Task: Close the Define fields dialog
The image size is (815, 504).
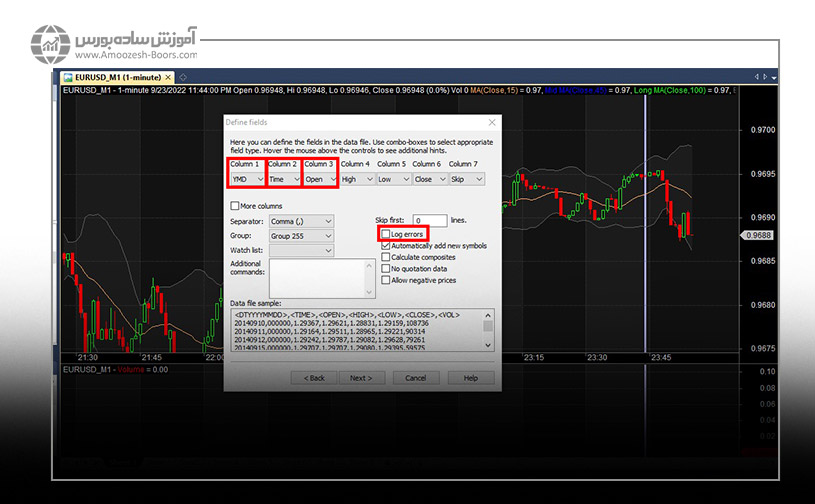Action: point(491,122)
